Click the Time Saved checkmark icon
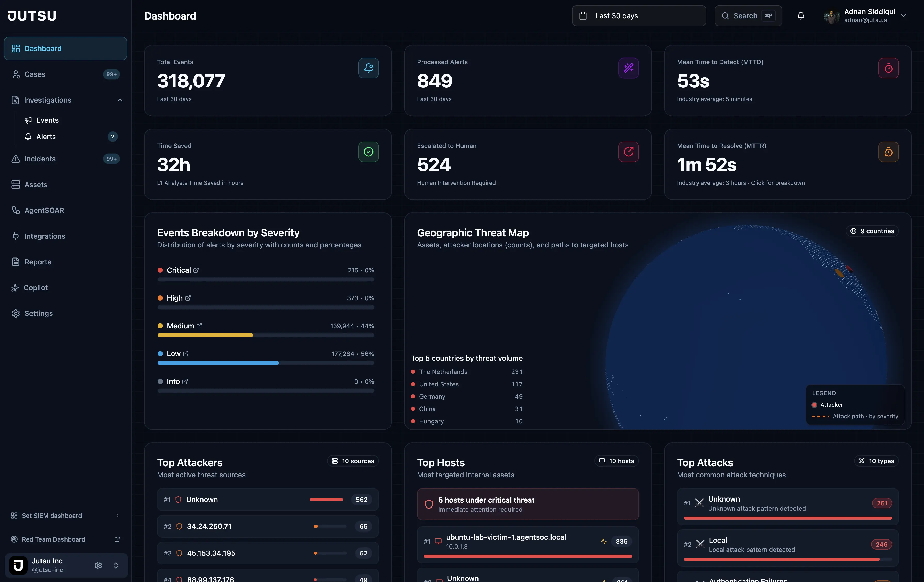924x582 pixels. [x=368, y=152]
